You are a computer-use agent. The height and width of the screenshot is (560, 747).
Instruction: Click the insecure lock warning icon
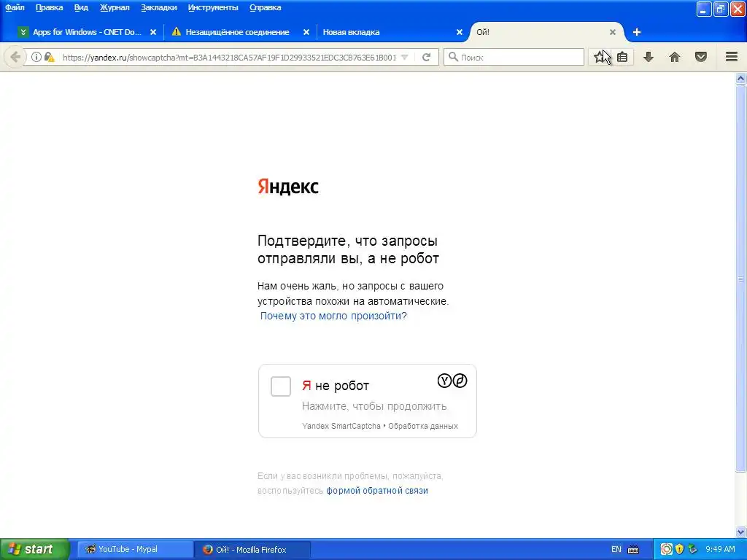tap(49, 57)
